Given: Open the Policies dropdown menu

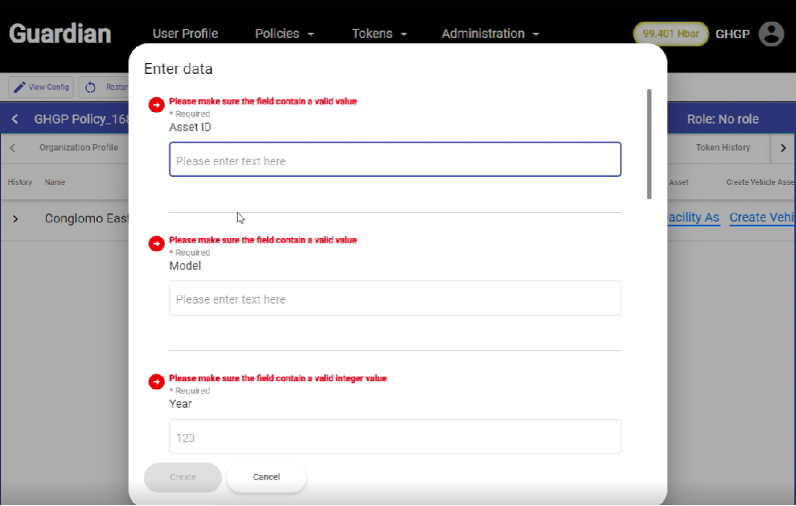Looking at the screenshot, I should (x=284, y=34).
